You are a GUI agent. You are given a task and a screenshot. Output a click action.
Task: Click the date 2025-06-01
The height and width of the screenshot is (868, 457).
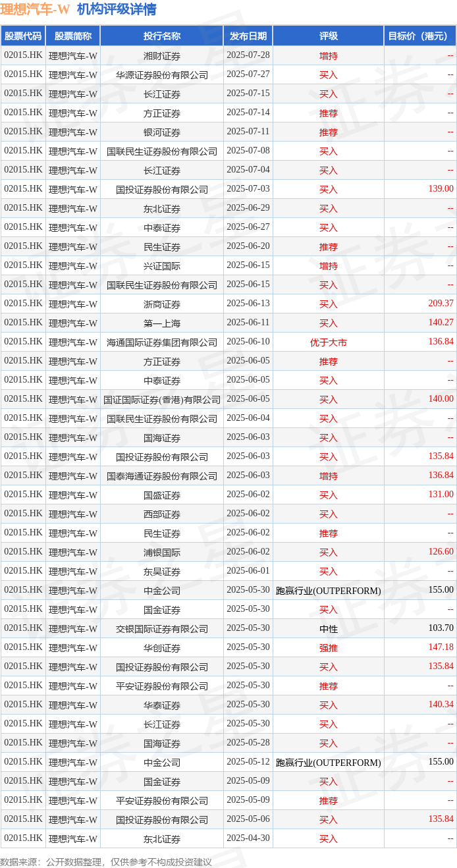coord(248,571)
